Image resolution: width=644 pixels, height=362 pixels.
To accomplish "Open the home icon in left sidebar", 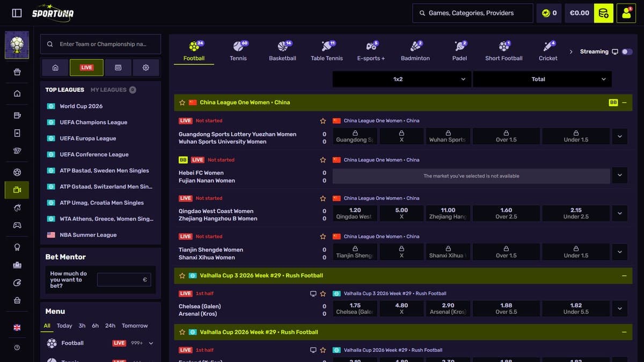I will [17, 93].
